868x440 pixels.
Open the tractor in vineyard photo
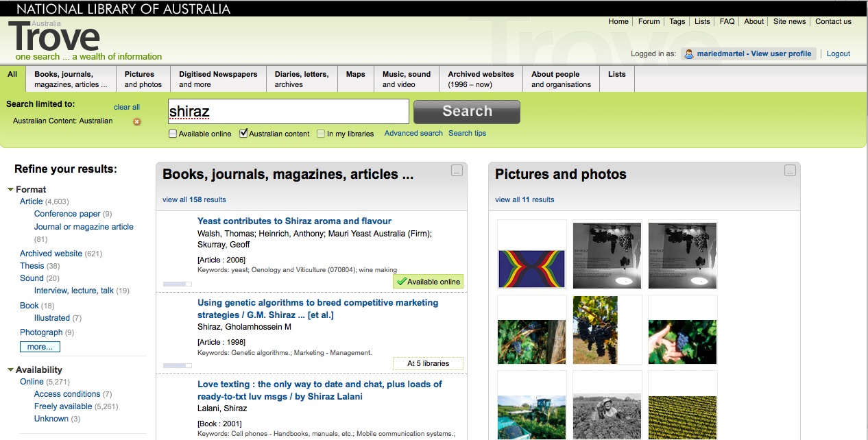[x=532, y=416]
